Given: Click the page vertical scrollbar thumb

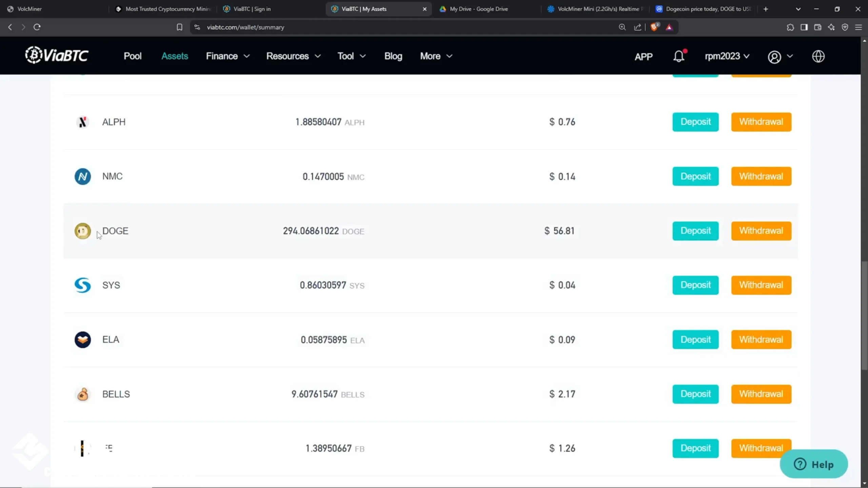Looking at the screenshot, I should tap(864, 315).
